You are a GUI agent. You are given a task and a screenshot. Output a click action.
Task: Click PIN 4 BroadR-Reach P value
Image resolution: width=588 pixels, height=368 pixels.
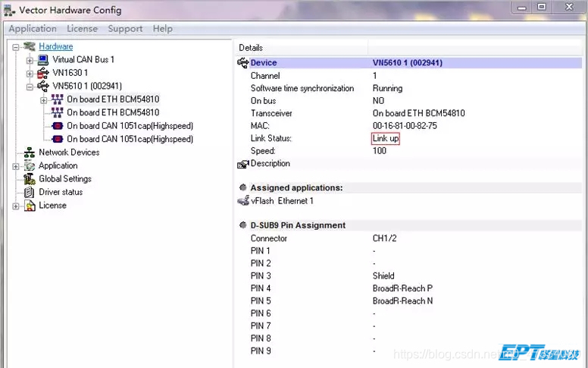pyautogui.click(x=403, y=288)
